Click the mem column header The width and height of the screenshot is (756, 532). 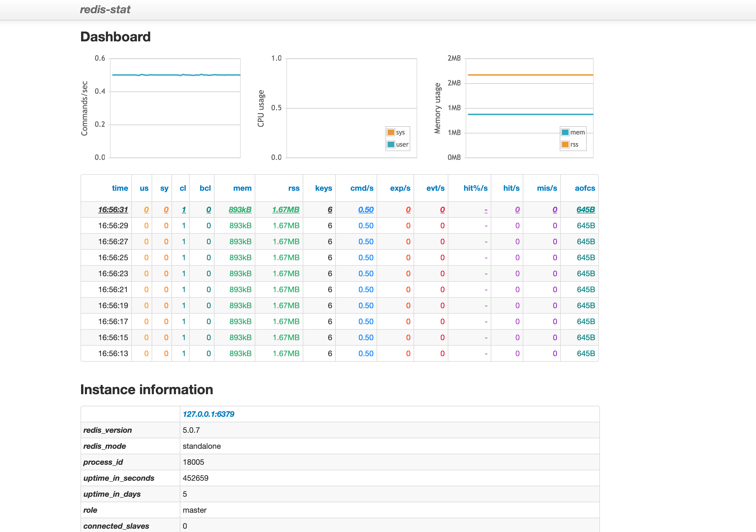242,188
